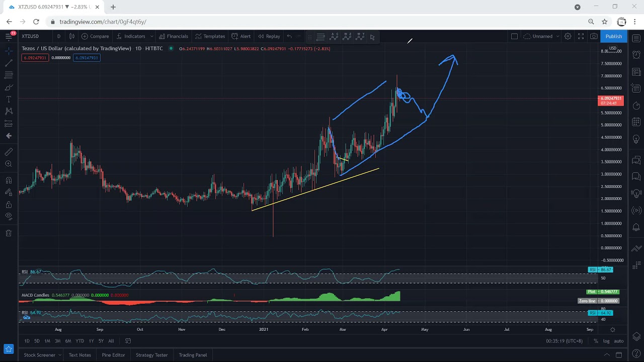644x362 pixels.
Task: Toggle lock all drawing tools
Action: pyautogui.click(x=9, y=205)
